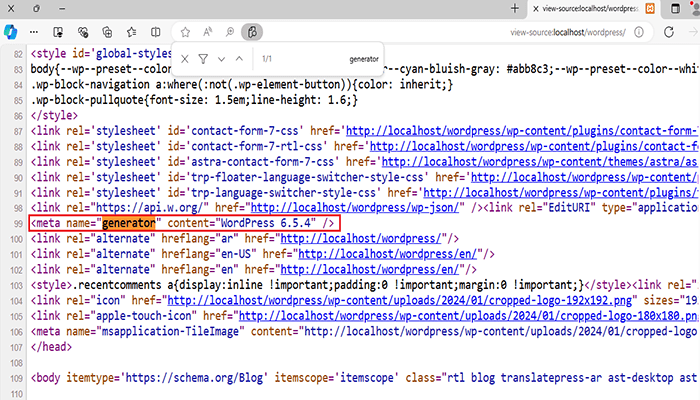Open the wp-json link on line 98
700x400 pixels.
354,208
